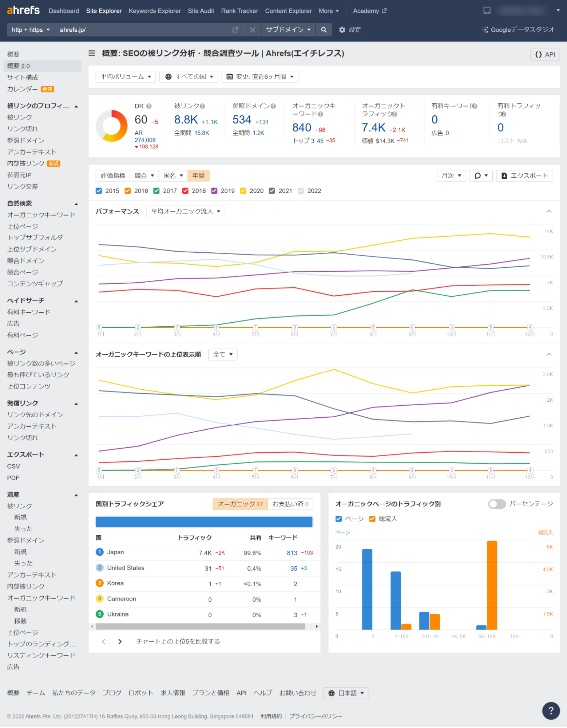Open the help question mark bubble

[551, 711]
